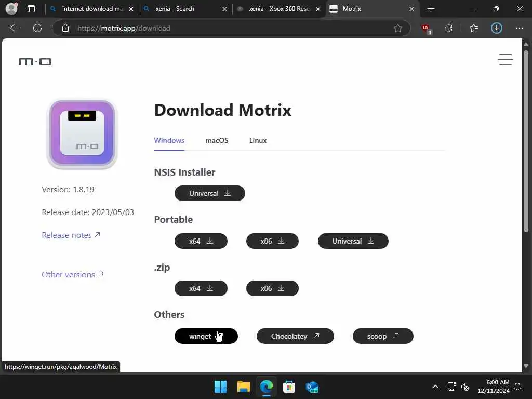532x399 pixels.
Task: Close the internet download manager tab
Action: (x=131, y=9)
